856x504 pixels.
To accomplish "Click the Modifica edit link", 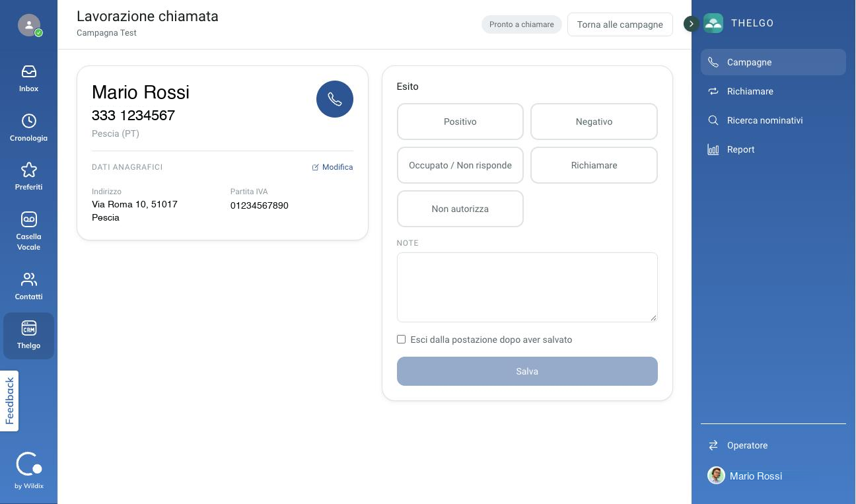I will [332, 167].
